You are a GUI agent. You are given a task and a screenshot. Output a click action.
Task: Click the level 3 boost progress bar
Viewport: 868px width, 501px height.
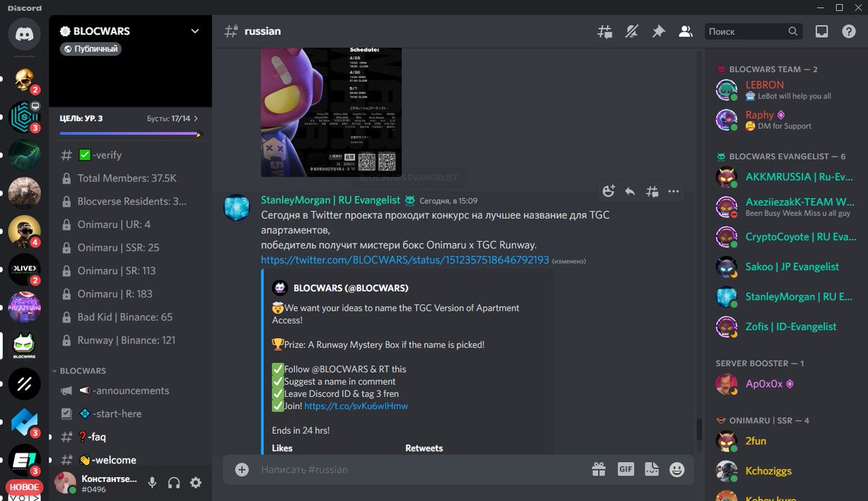coord(131,133)
